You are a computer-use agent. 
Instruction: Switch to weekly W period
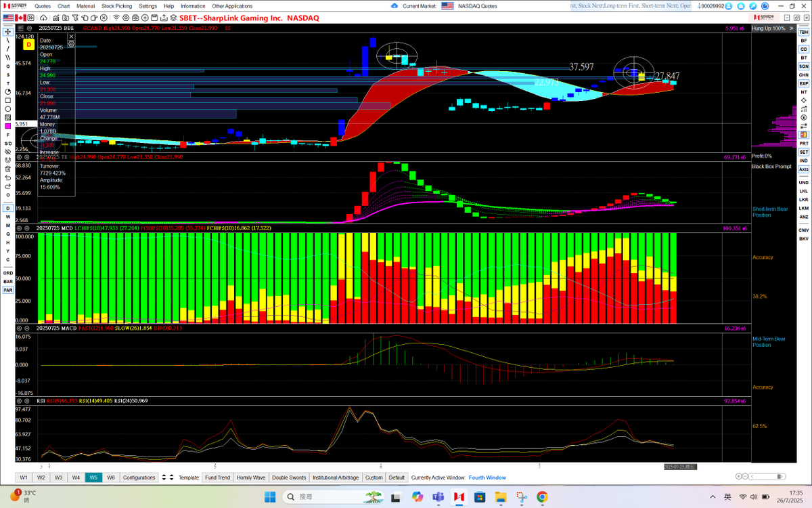[8, 217]
